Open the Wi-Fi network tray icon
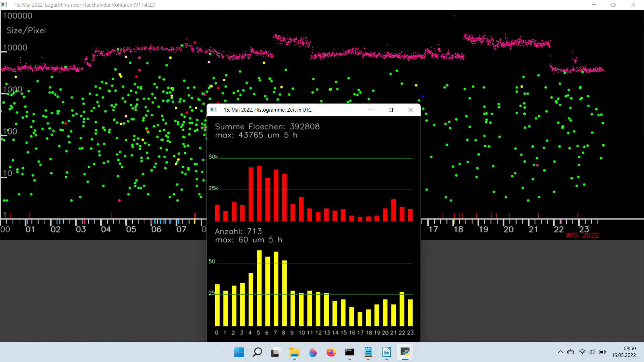 click(x=582, y=352)
